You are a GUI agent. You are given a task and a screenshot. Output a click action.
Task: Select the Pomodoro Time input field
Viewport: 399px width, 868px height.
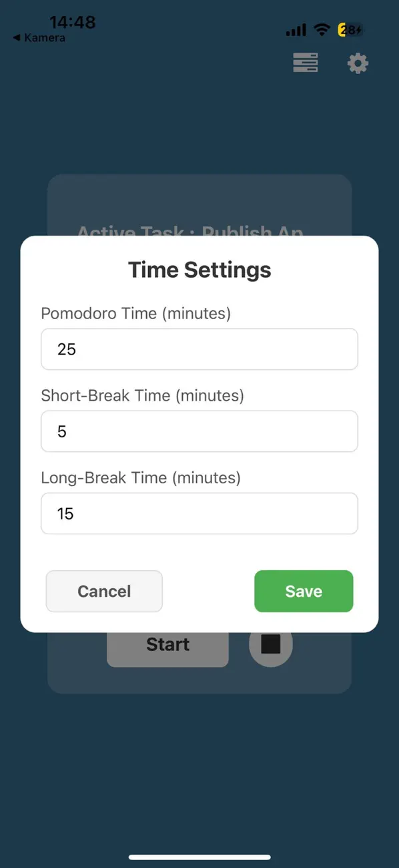click(199, 349)
